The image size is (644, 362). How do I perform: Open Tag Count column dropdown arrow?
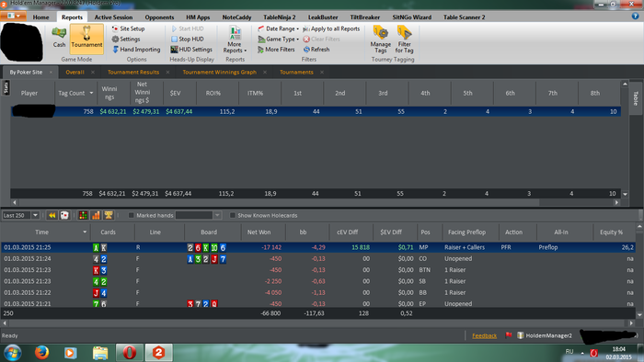pyautogui.click(x=91, y=93)
